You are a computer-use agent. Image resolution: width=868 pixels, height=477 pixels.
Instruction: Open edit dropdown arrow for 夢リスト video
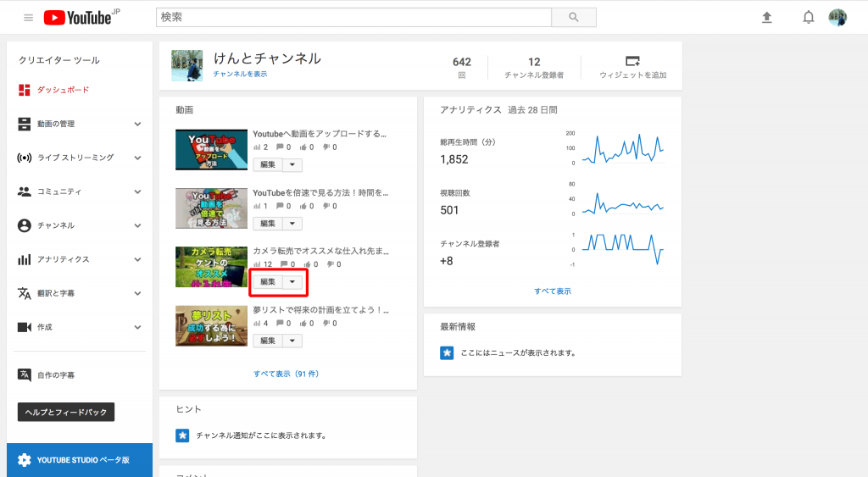tap(292, 341)
